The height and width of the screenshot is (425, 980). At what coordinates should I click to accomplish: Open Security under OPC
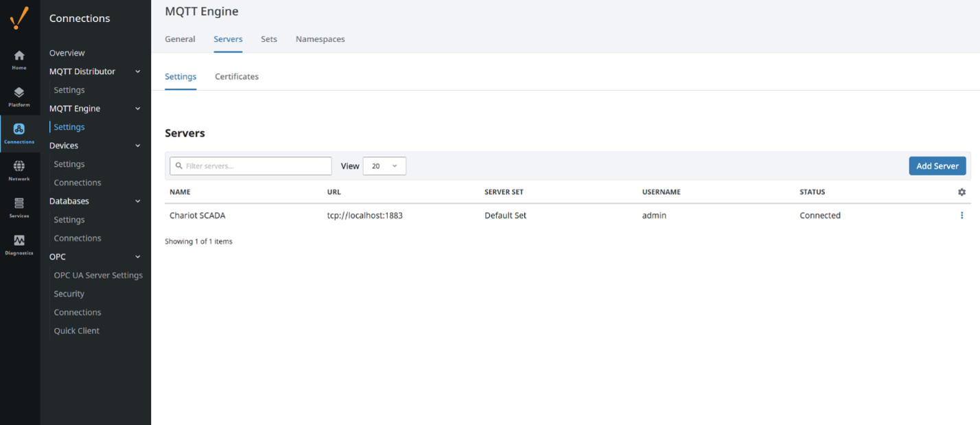(69, 294)
